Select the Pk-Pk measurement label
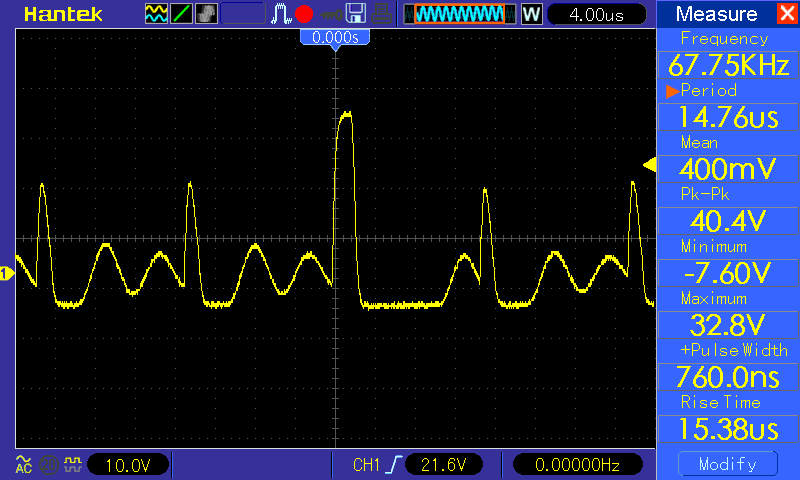The height and width of the screenshot is (480, 800). click(705, 194)
